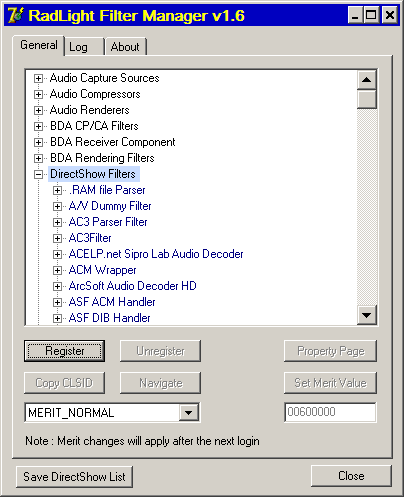
Task: Open the MERIT_NORMAL dropdown arrow
Action: tap(188, 413)
